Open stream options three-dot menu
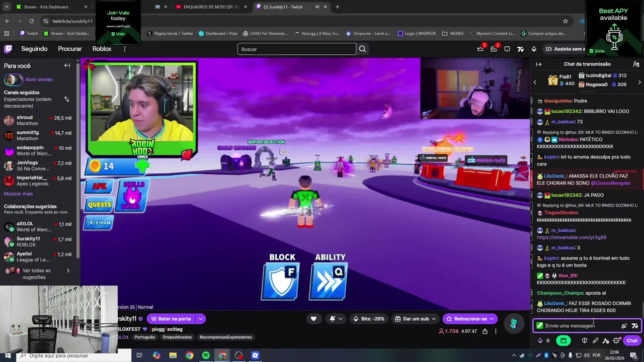 pos(496,331)
